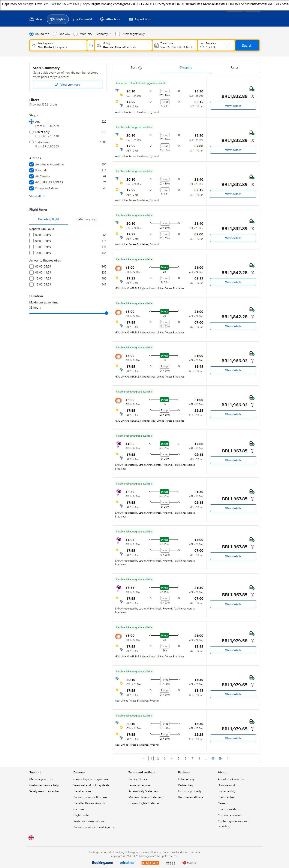Click the info icon next to Best tab
The image size is (289, 868).
(x=140, y=68)
